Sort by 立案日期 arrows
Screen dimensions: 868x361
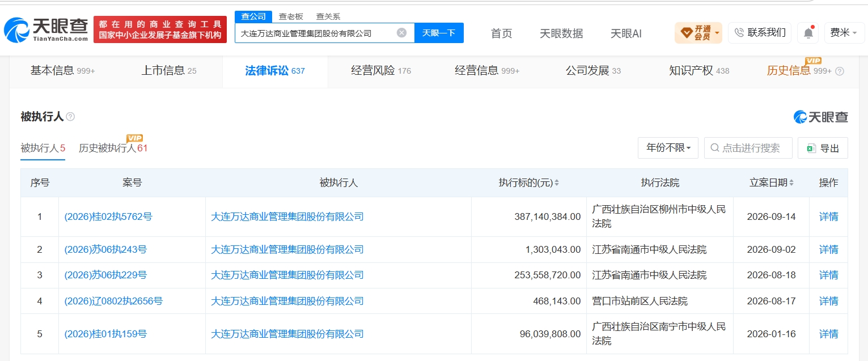791,183
